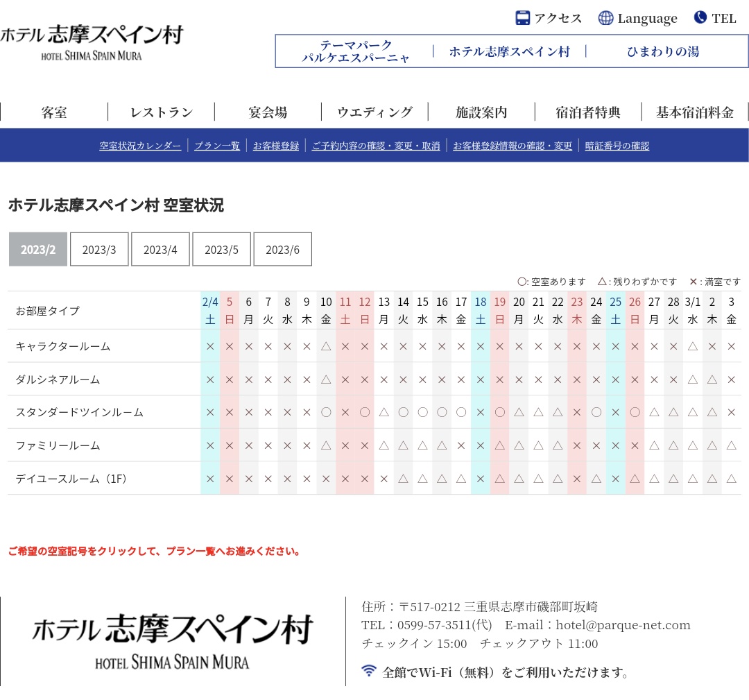749x700 pixels.
Task: Switch to the 2023/6 month tab
Action: [283, 250]
